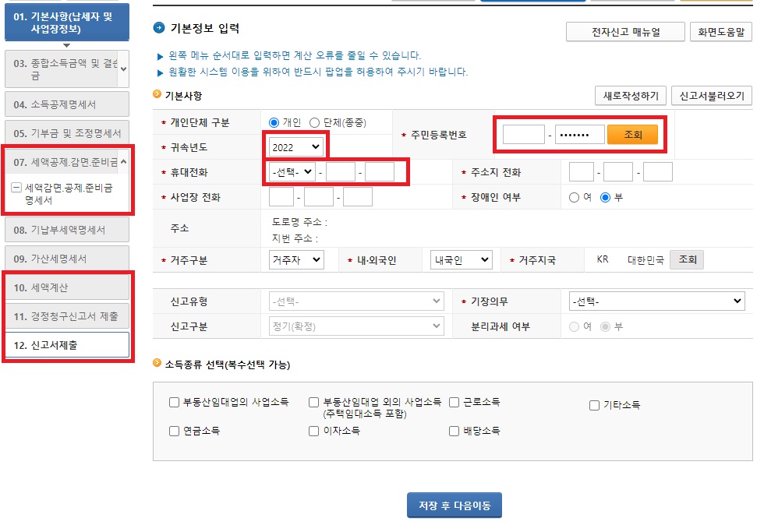
Task: Expand menu 03 종합소득금액 chevron
Action: pyautogui.click(x=124, y=69)
